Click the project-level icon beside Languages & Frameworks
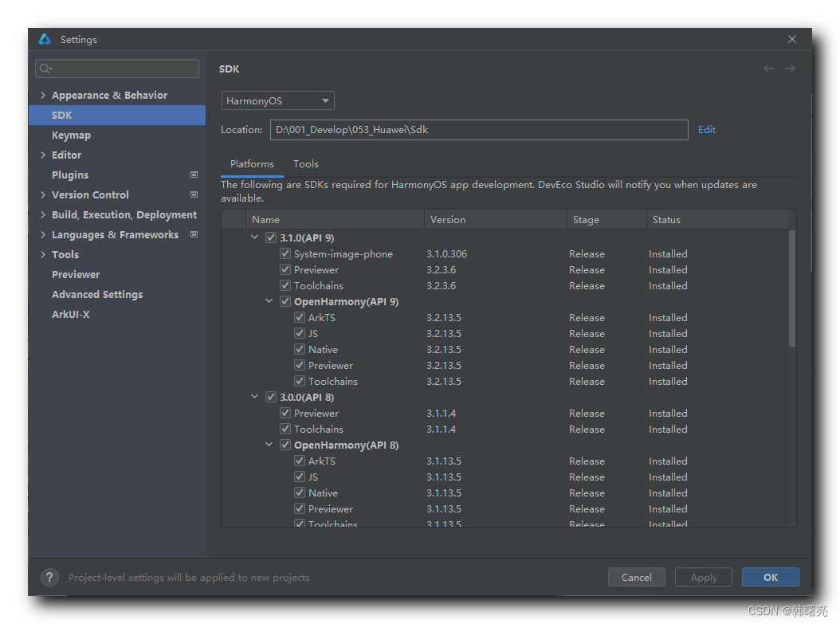 click(x=194, y=234)
